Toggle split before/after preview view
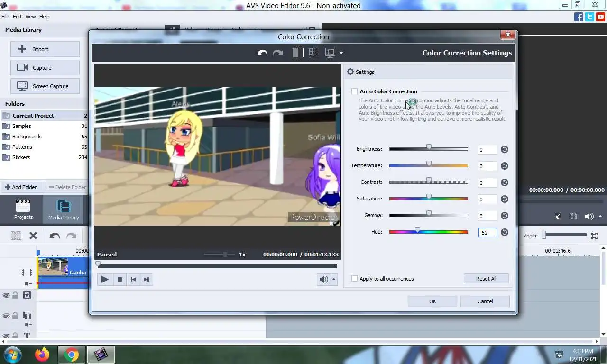607x364 pixels. 298,53
